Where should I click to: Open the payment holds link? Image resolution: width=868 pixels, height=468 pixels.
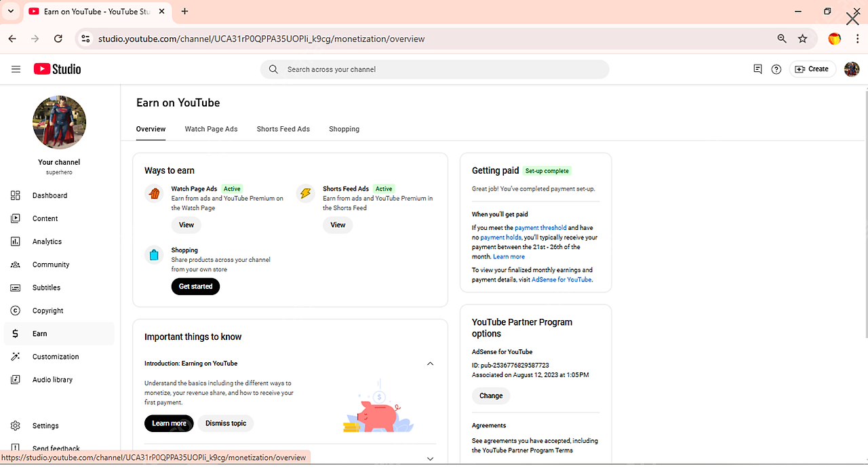pos(500,237)
